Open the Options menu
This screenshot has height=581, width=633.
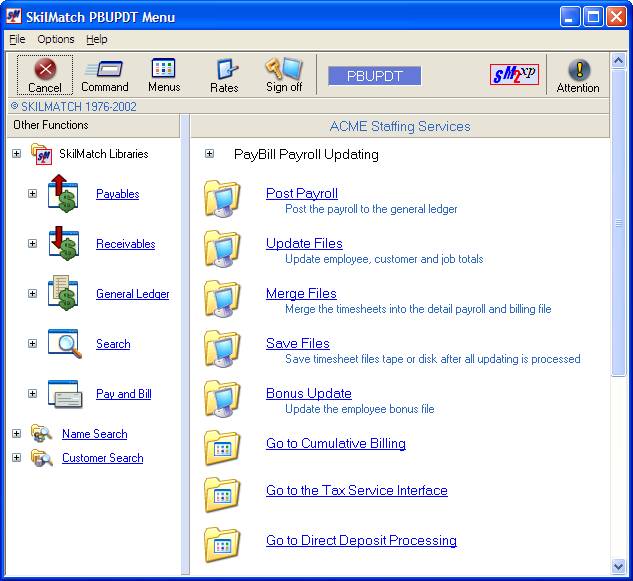pyautogui.click(x=56, y=39)
